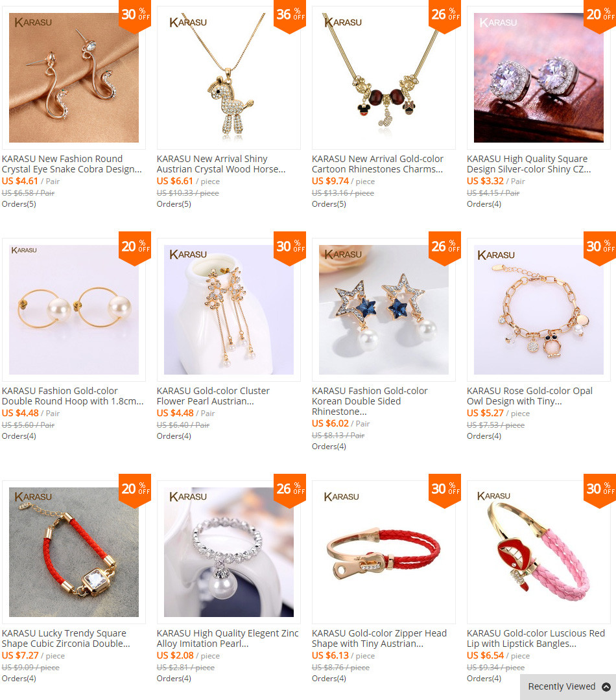Viewport: 616px width, 700px height.
Task: Click the 30% off badge on lip bangle
Action: 600,491
